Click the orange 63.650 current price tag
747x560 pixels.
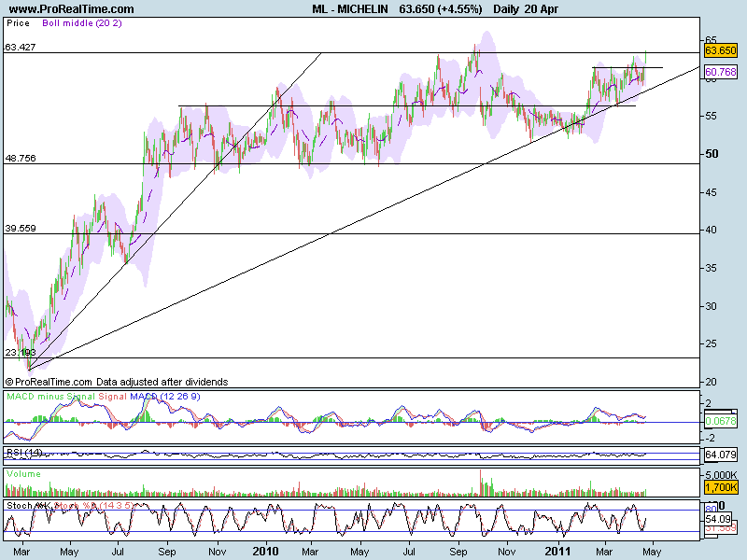(720, 50)
